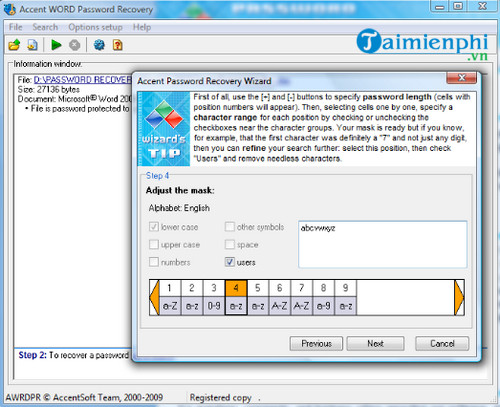Image resolution: width=500 pixels, height=407 pixels.
Task: Select highlighted mask position cell 4
Action: [236, 297]
